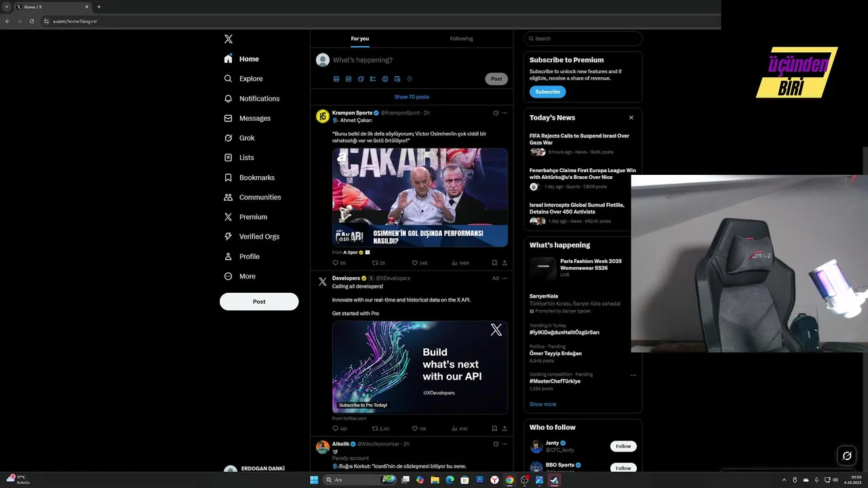This screenshot has height=488, width=868.
Task: Open Chrome from the taskbar
Action: coord(509,480)
